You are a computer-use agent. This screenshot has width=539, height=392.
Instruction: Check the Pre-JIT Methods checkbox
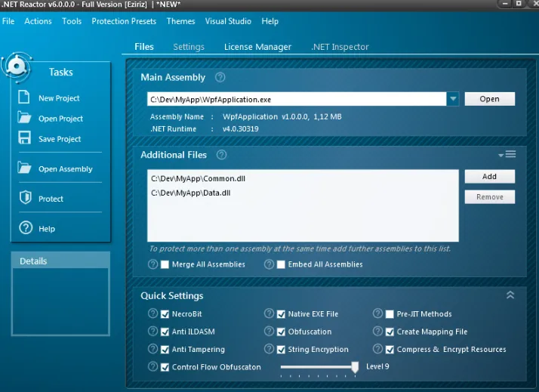(390, 314)
